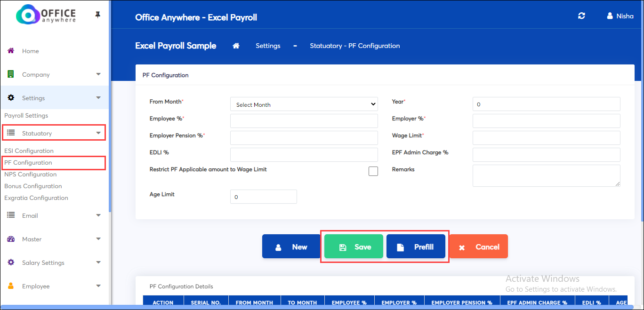The width and height of the screenshot is (644, 310).
Task: Click the EPF Admin Charge % field
Action: pos(547,155)
